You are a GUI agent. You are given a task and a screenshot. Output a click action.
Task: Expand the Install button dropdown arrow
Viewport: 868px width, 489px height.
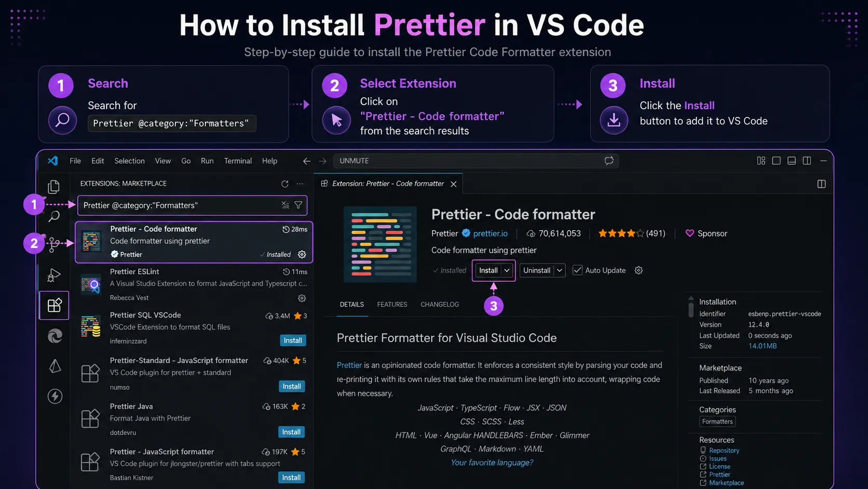507,270
